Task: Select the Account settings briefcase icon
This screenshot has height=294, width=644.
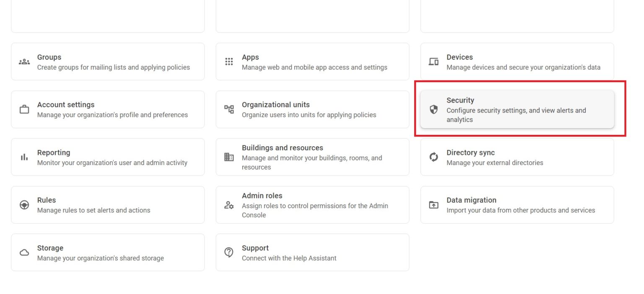Action: (x=24, y=109)
